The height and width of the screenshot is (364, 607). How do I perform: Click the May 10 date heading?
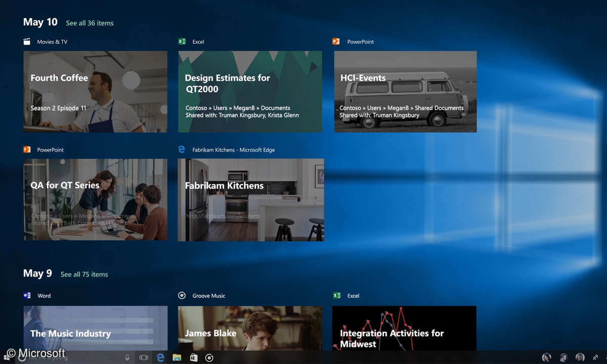click(x=40, y=22)
